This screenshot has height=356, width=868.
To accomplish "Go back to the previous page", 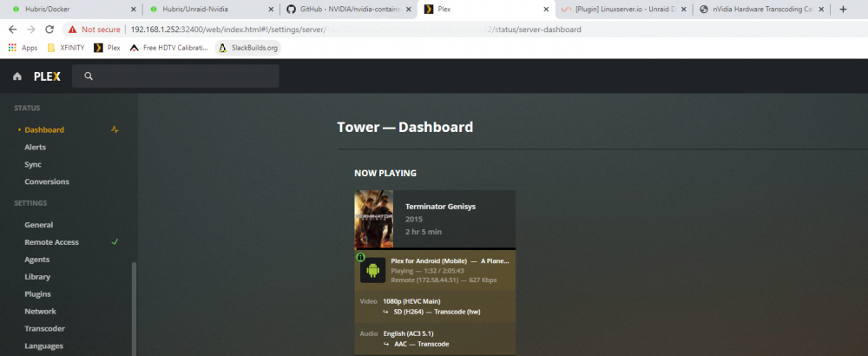I will tap(13, 30).
